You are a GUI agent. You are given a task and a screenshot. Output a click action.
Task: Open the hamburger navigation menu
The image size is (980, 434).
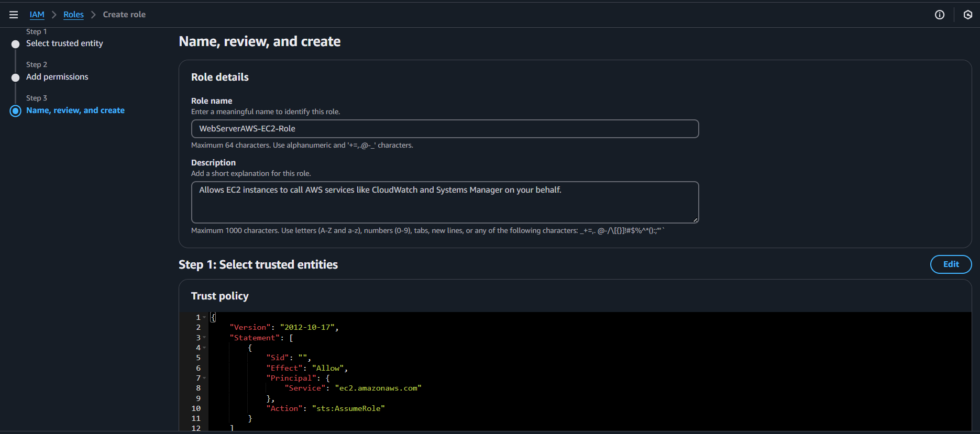coord(14,15)
